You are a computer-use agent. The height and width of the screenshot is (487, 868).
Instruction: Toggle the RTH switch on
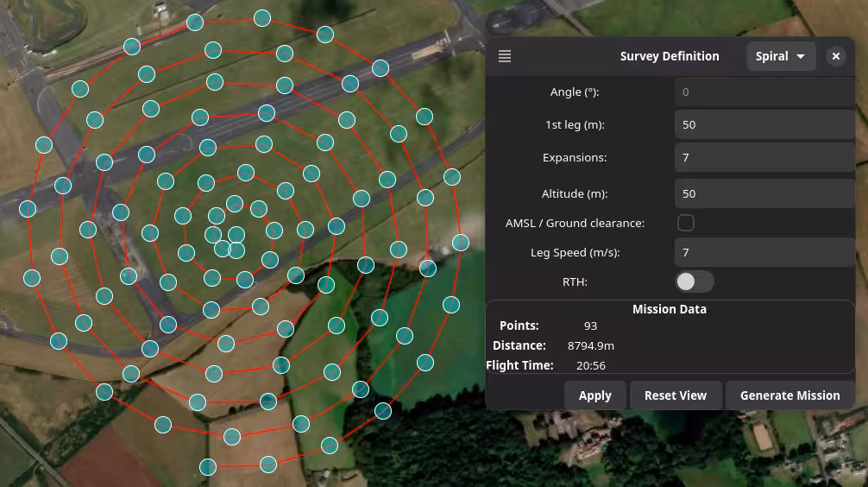pyautogui.click(x=694, y=281)
